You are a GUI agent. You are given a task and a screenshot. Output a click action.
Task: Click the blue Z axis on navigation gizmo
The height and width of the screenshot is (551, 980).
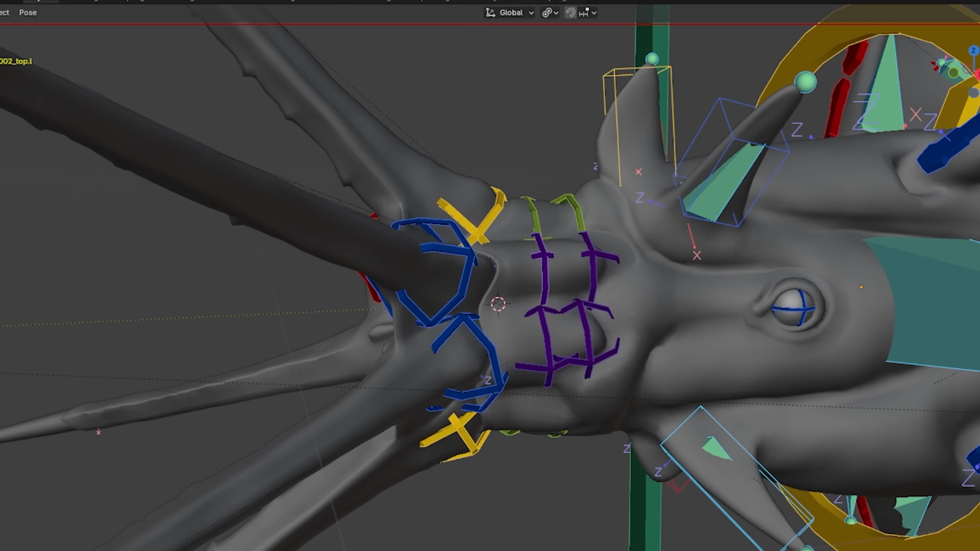(x=973, y=51)
